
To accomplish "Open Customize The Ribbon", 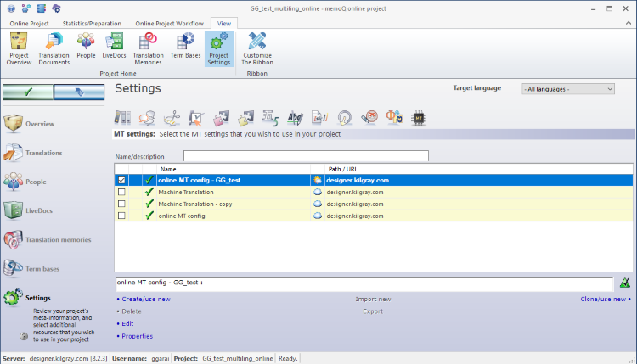I will click(x=257, y=49).
